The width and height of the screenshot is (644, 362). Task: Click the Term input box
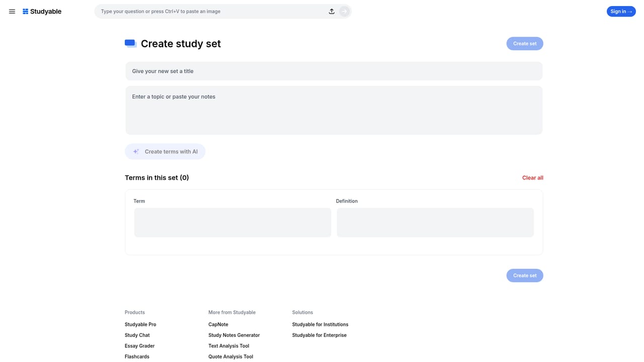pos(232,223)
